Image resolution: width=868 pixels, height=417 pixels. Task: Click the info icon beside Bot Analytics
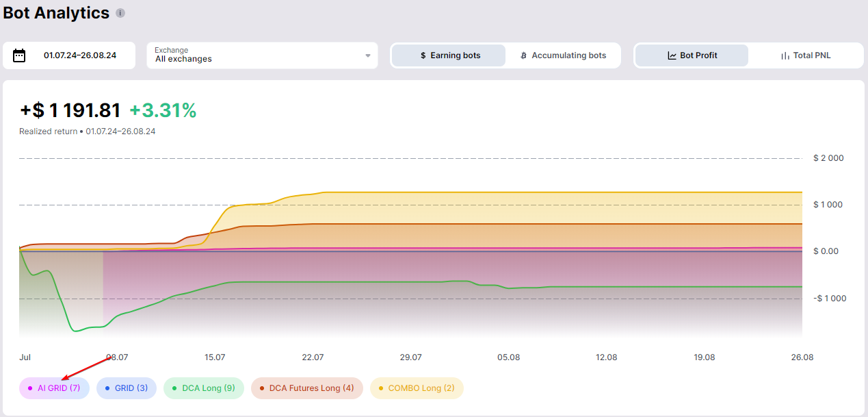(120, 13)
